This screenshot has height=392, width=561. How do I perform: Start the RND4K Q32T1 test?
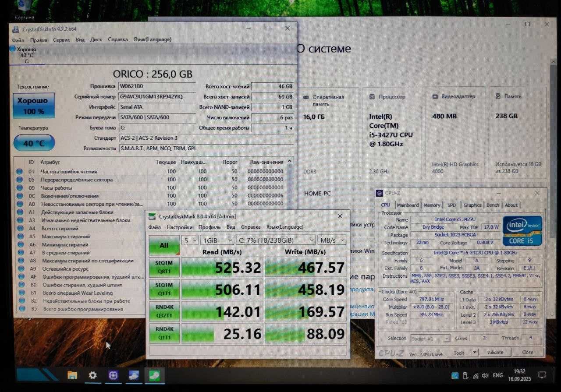pyautogui.click(x=164, y=311)
